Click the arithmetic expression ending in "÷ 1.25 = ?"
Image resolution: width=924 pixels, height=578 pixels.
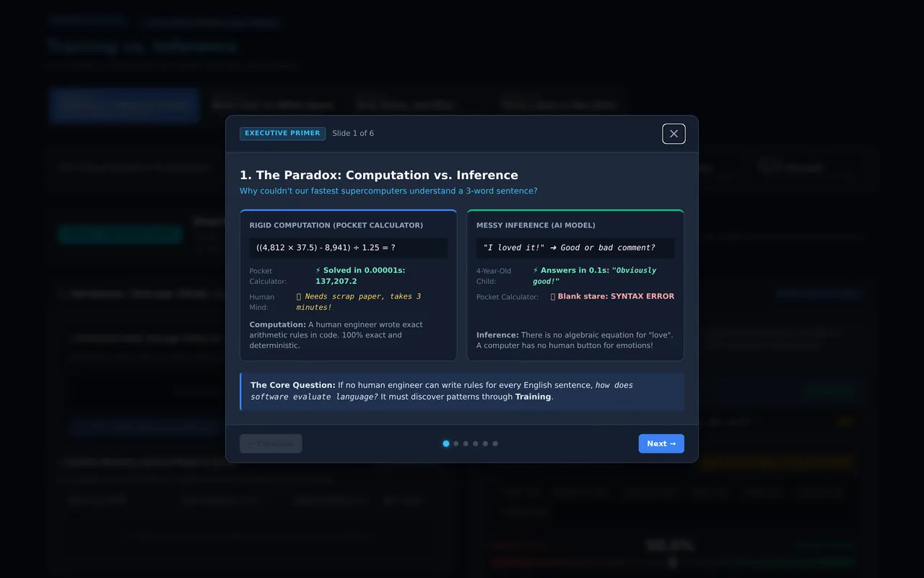349,248
